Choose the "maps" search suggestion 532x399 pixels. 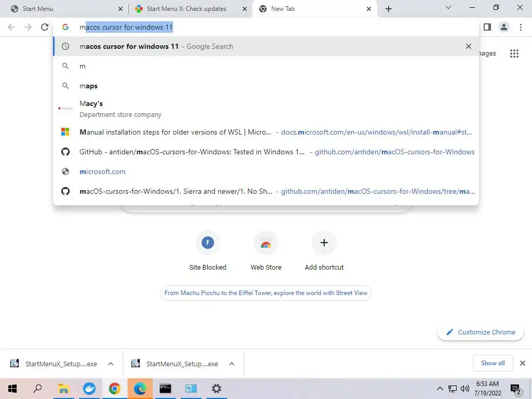[266, 86]
